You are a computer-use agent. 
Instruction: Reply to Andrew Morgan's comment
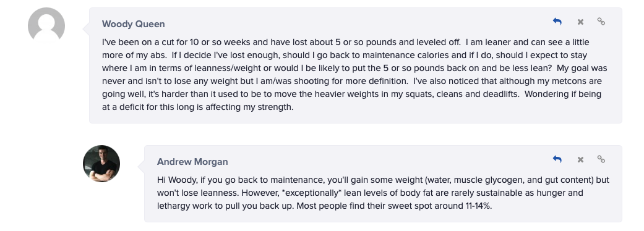pyautogui.click(x=557, y=159)
